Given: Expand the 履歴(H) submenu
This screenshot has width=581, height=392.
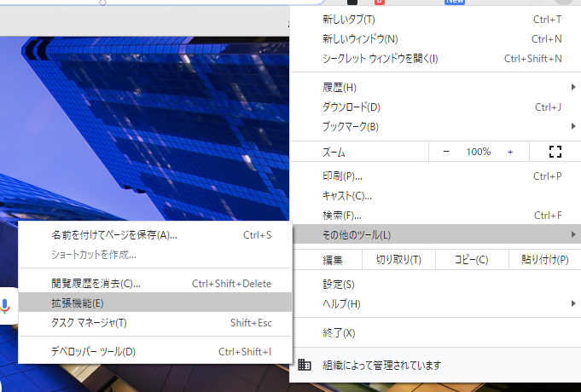Looking at the screenshot, I should 436,88.
